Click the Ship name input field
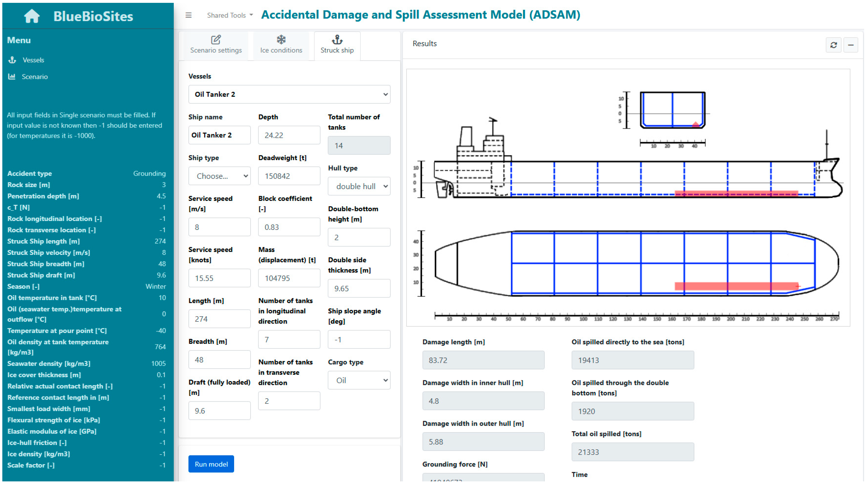Image resolution: width=868 pixels, height=485 pixels. click(219, 135)
